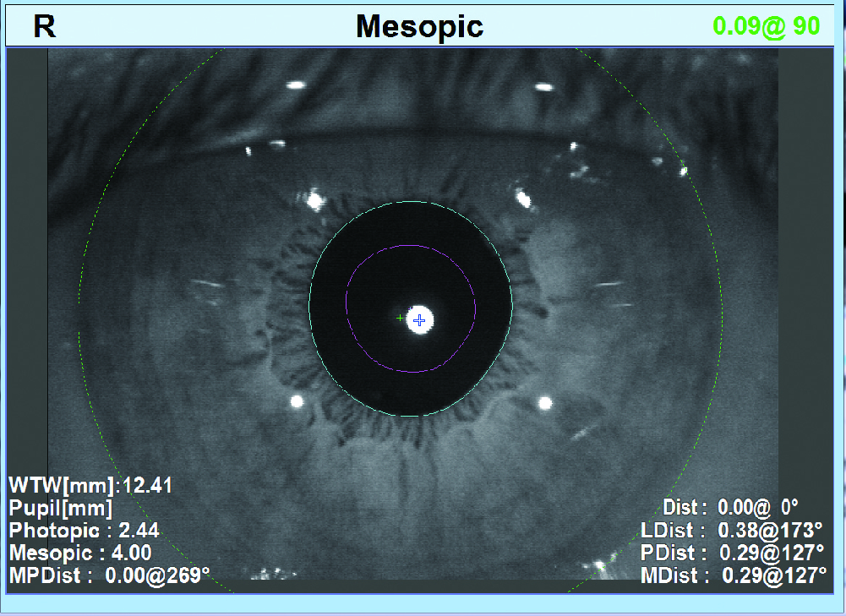Click the "Dist : 0.00@ 0°" reading
The height and width of the screenshot is (616, 846).
[730, 508]
